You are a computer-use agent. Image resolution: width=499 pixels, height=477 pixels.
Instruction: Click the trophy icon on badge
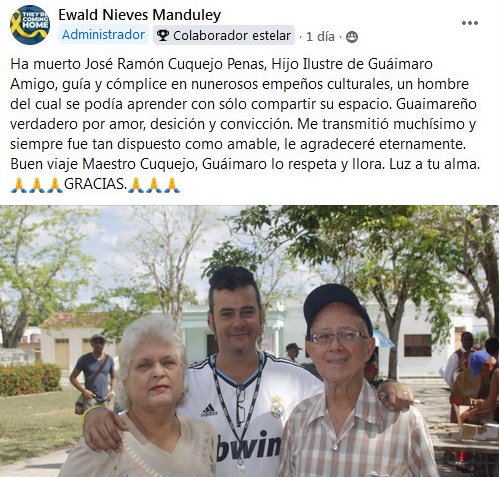click(x=163, y=35)
